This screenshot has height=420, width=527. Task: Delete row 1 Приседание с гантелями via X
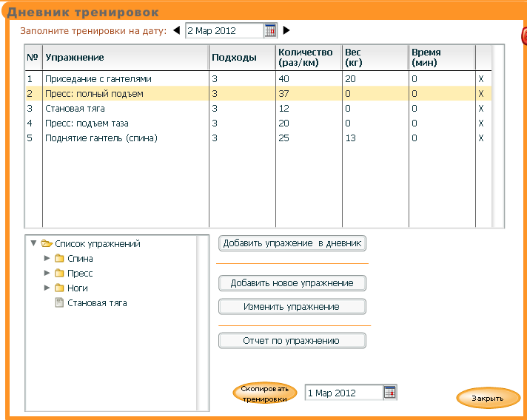click(x=481, y=78)
